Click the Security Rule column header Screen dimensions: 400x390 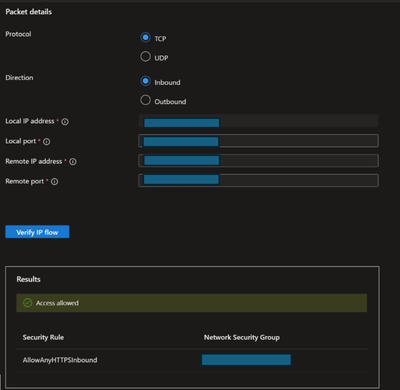click(x=43, y=337)
